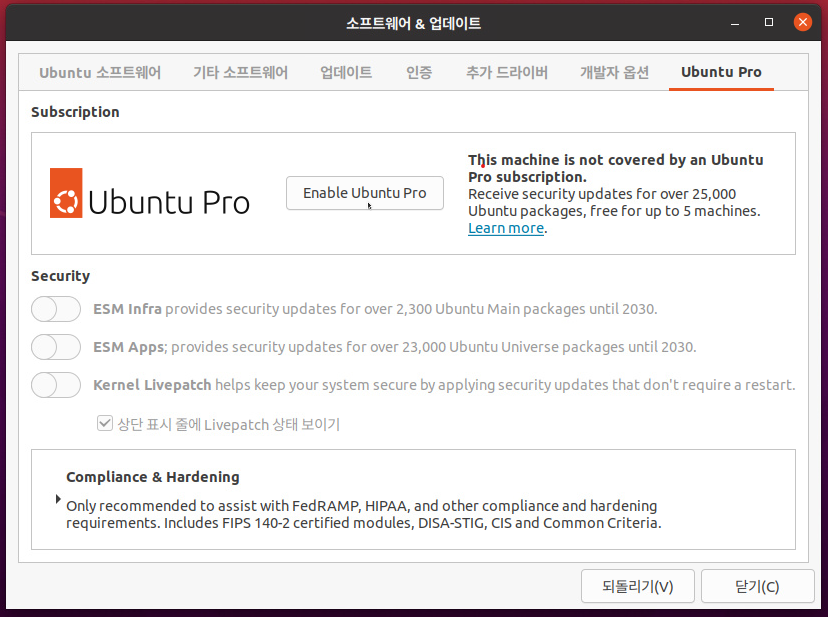
Task: Switch to the Ubuntu 소프트웨어 tab
Action: click(100, 72)
